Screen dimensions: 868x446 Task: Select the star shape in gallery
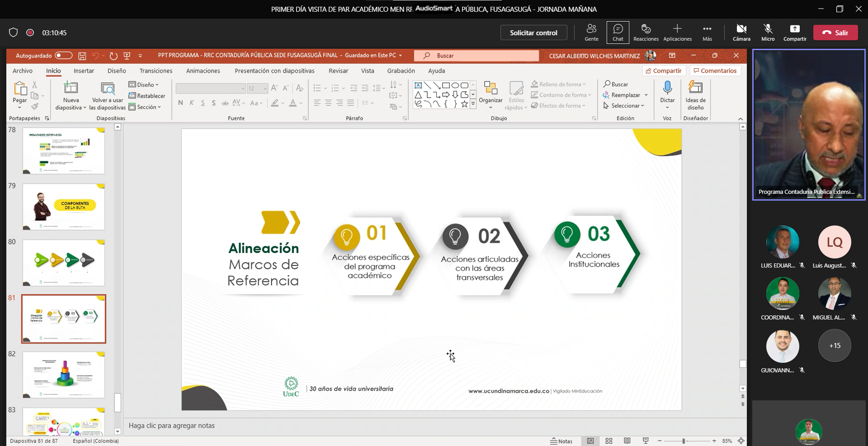click(464, 104)
